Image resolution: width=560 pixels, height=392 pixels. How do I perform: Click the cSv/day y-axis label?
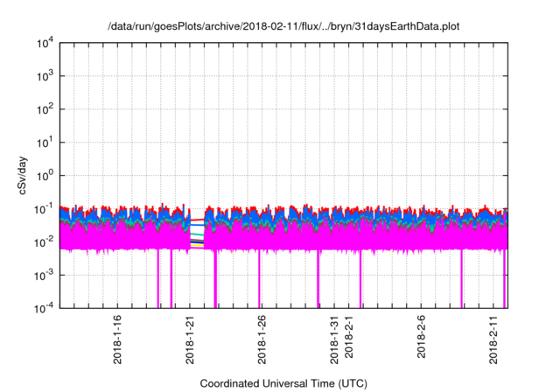point(23,175)
